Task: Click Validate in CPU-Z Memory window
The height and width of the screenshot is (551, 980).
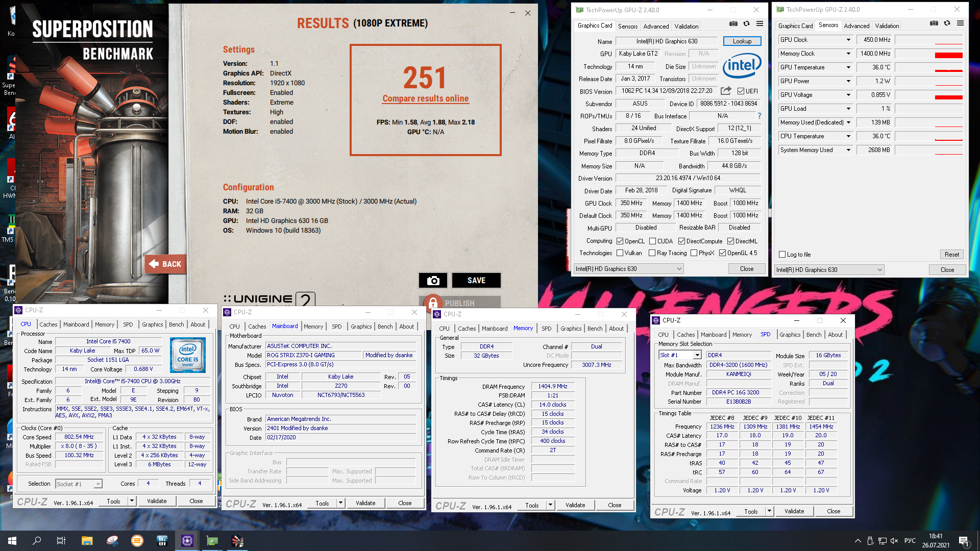Action: [x=575, y=505]
